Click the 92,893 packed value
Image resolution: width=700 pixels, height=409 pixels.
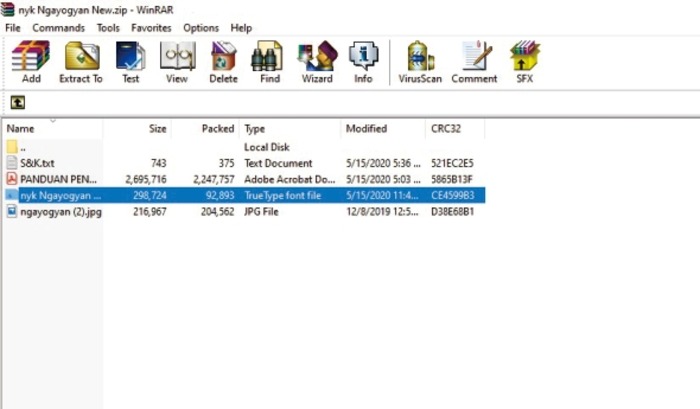220,195
